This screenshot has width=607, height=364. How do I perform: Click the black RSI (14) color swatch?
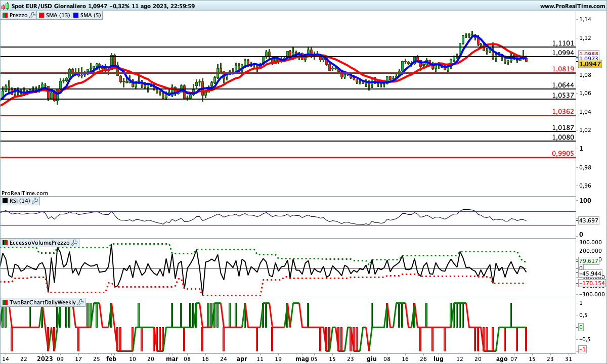point(5,201)
